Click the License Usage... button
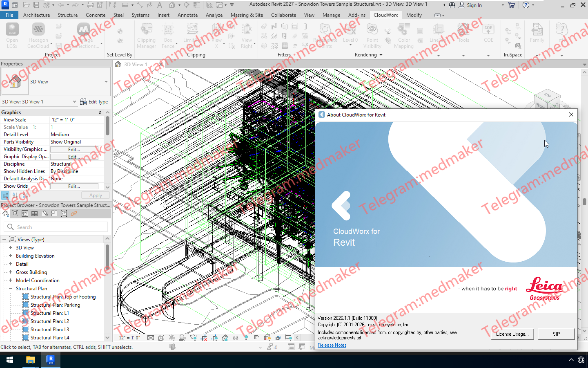 (x=512, y=334)
